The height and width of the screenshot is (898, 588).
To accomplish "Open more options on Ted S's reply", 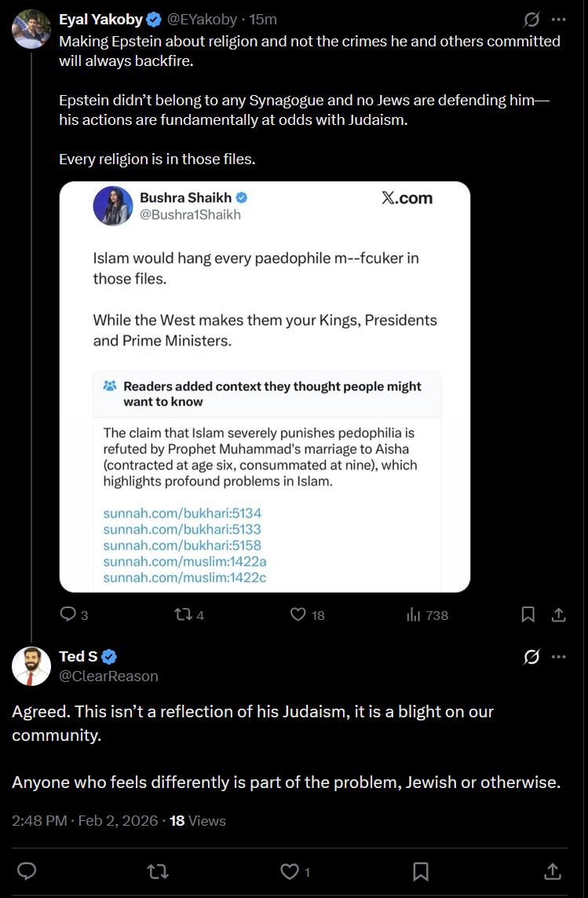I will coord(558,657).
